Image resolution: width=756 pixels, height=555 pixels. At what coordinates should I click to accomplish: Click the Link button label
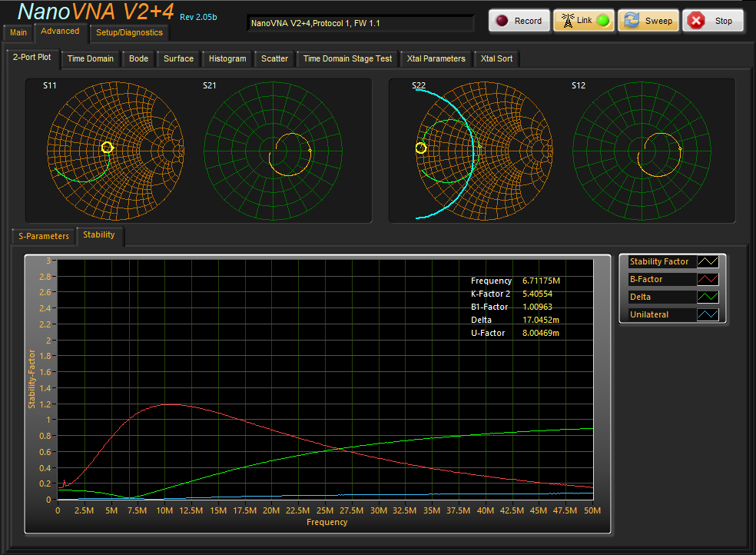(585, 20)
